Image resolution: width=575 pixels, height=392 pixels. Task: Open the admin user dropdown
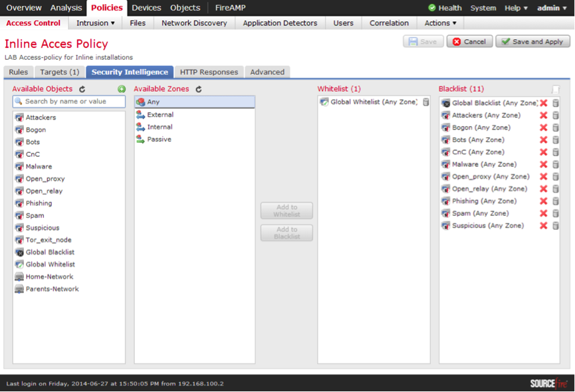[x=552, y=8]
